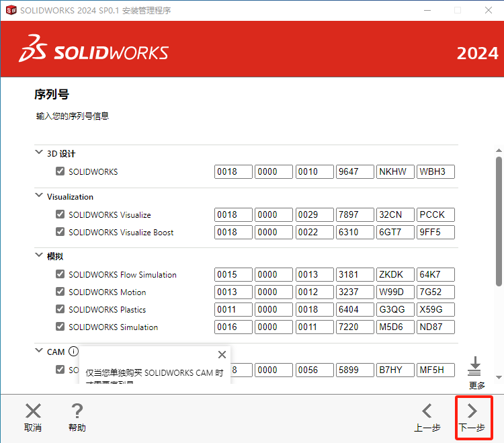Toggle SOLIDWORKS Visualize Boost checkbox
This screenshot has height=443, width=504.
click(60, 232)
